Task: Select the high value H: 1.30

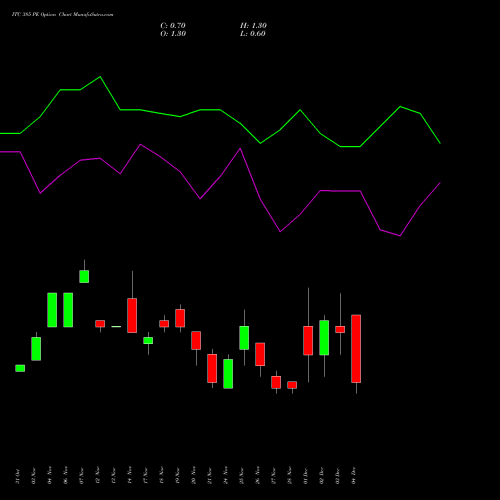Action: coord(253,26)
